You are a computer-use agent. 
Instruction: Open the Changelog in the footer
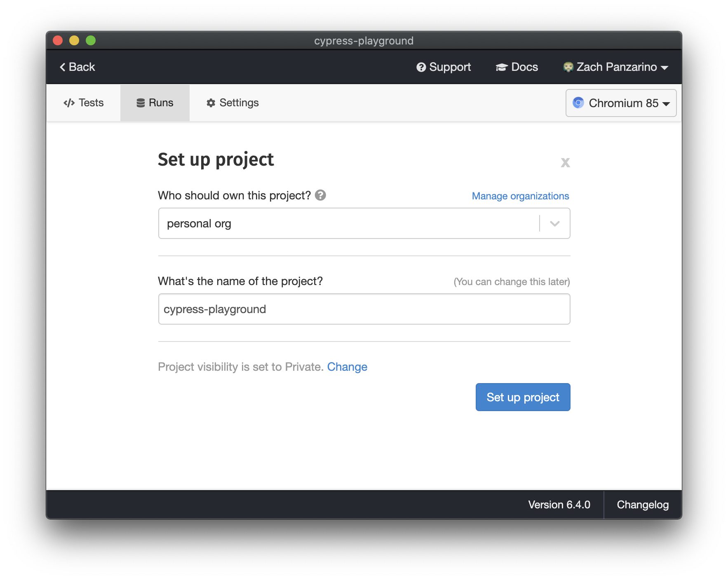click(643, 505)
